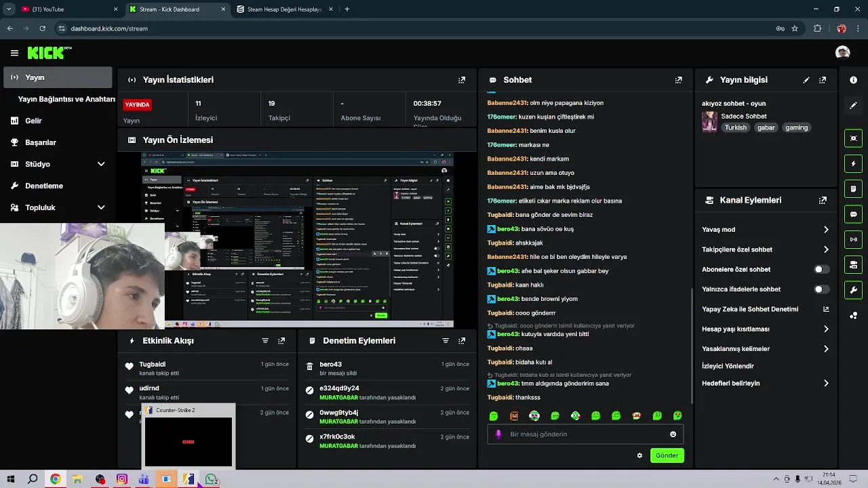Open info icon in right sidebar
868x488 pixels.
[x=853, y=80]
